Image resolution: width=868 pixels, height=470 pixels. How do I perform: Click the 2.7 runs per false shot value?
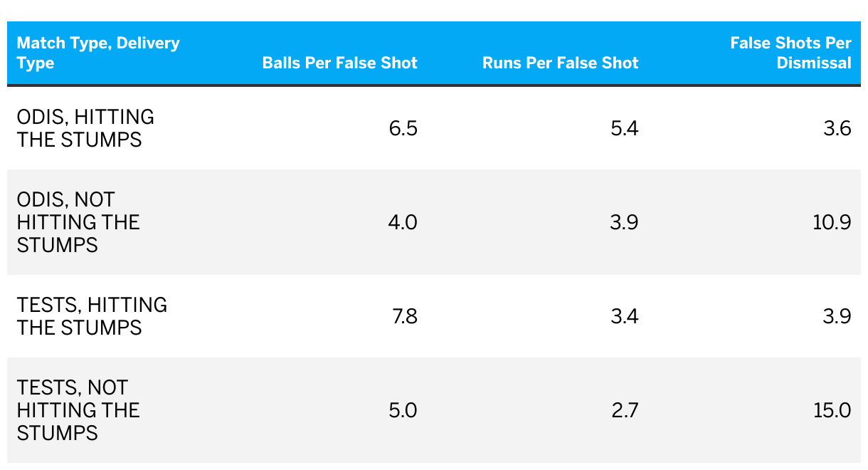point(624,410)
